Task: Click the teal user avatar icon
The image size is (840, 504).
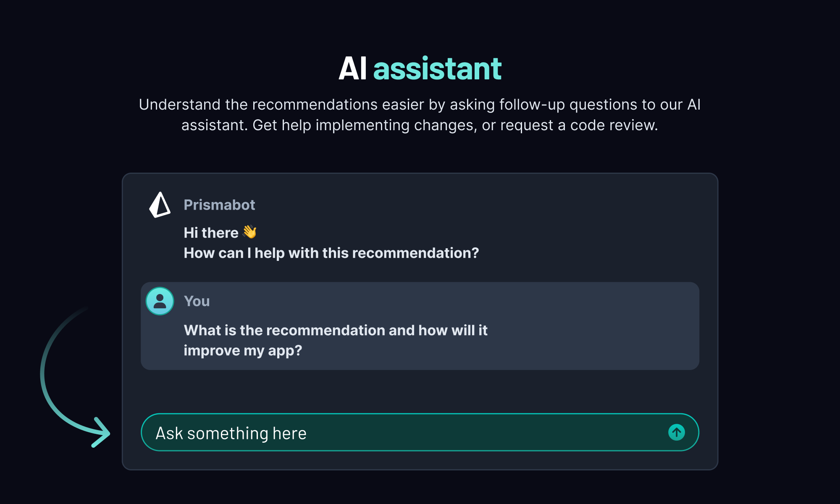Action: (160, 301)
